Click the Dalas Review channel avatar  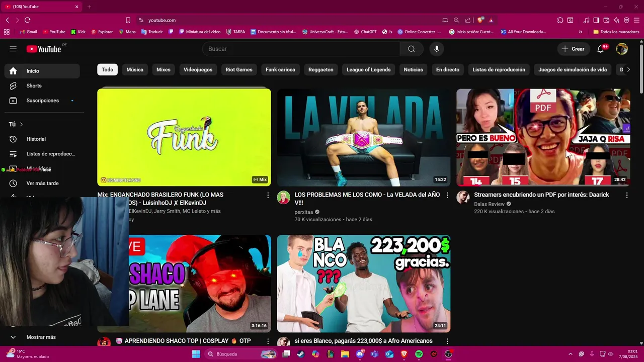point(463,197)
